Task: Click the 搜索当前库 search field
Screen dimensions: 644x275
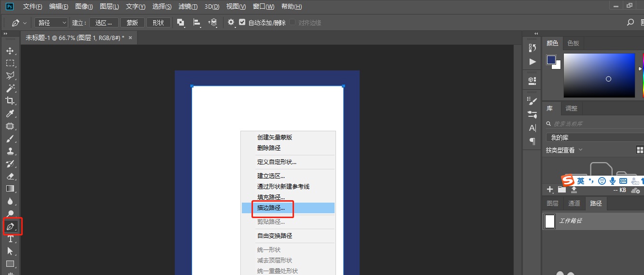Action: [595, 124]
